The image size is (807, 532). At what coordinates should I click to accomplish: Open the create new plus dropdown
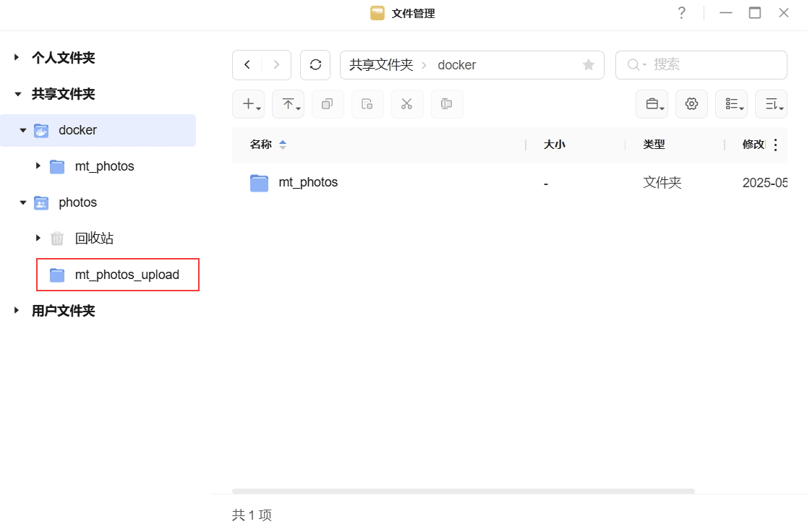click(248, 104)
